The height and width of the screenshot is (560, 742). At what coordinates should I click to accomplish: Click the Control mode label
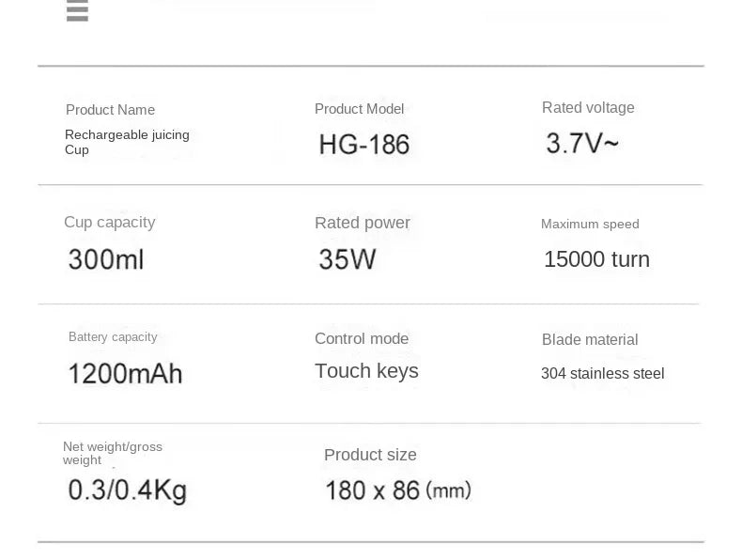(362, 338)
